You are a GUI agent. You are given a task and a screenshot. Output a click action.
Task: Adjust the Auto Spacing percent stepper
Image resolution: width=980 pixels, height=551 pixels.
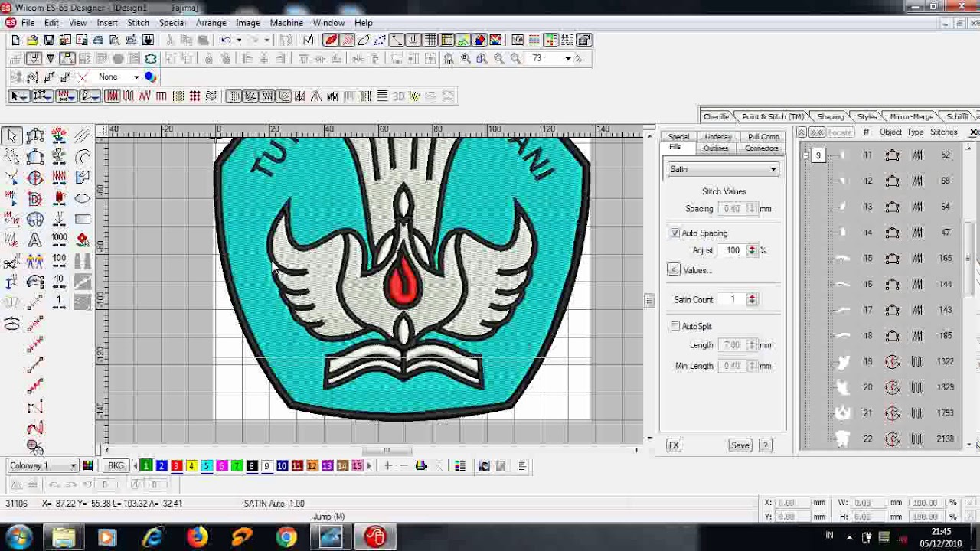click(752, 250)
